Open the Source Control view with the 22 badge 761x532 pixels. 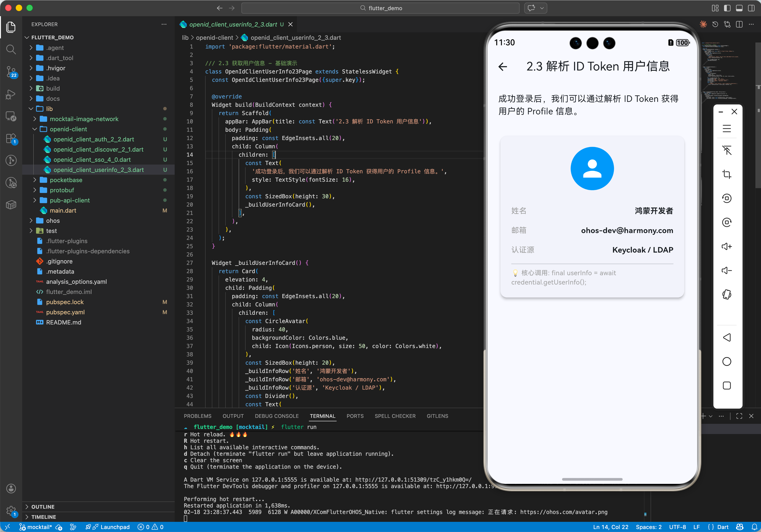(11, 71)
